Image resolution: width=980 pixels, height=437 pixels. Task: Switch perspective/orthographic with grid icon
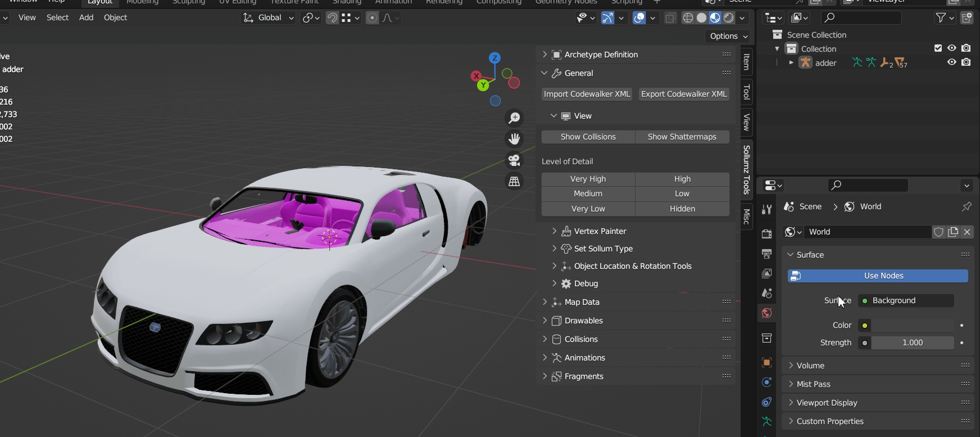[514, 182]
